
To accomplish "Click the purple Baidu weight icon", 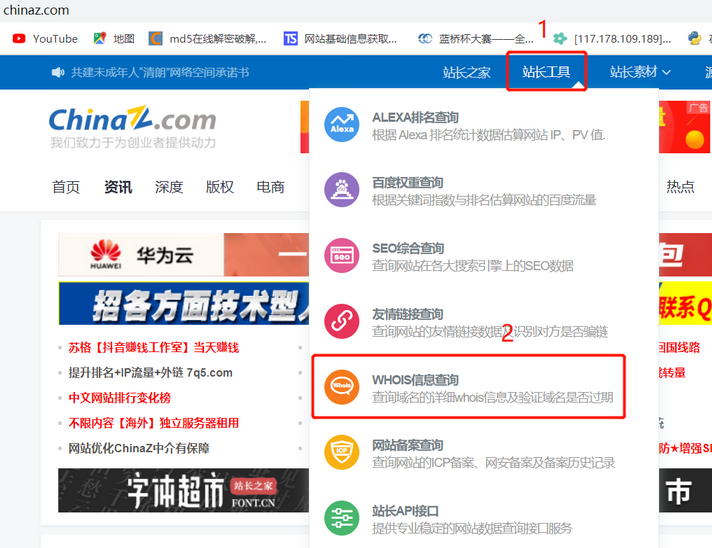I will click(341, 190).
